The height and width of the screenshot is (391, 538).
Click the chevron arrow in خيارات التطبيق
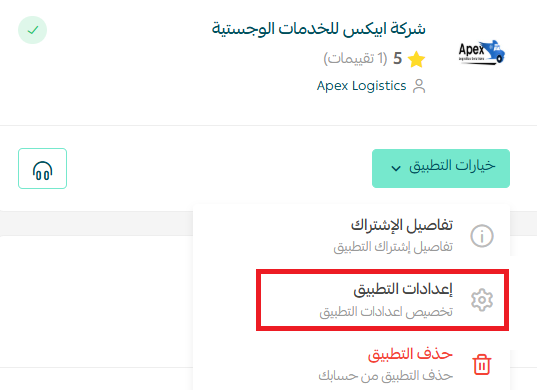pos(396,168)
